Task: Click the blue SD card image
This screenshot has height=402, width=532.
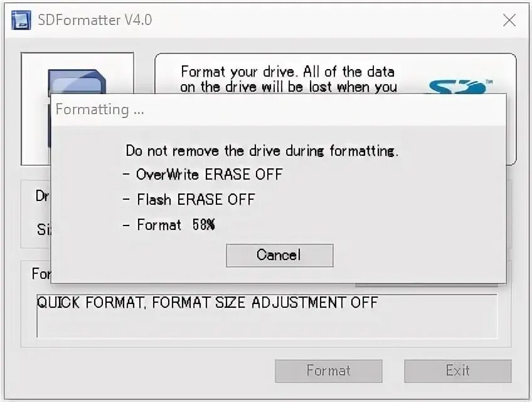Action: click(x=77, y=81)
